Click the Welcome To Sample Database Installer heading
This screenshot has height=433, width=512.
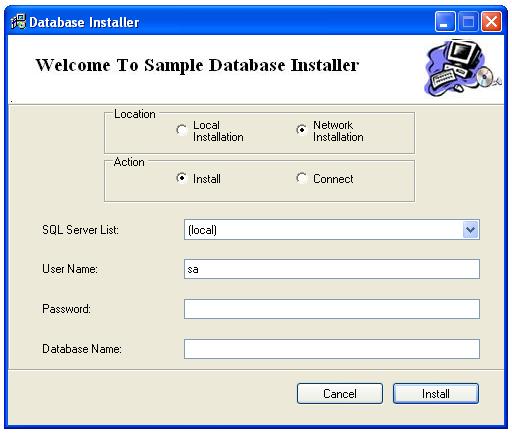[197, 65]
